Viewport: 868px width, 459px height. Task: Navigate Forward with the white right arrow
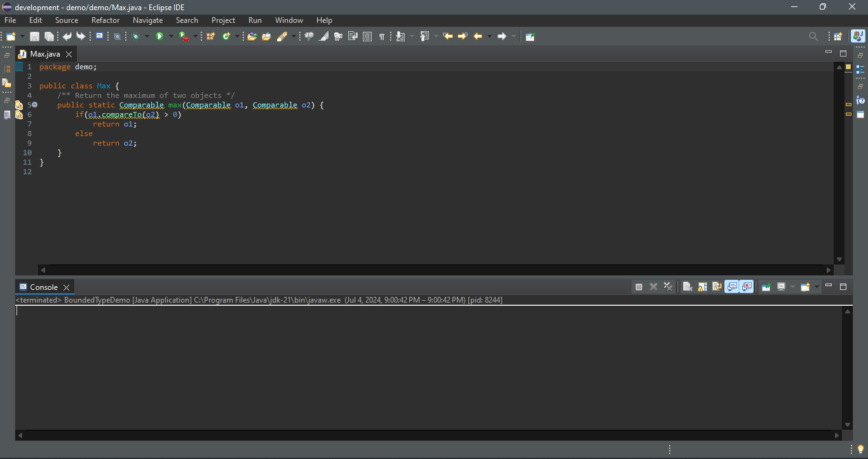click(x=502, y=36)
